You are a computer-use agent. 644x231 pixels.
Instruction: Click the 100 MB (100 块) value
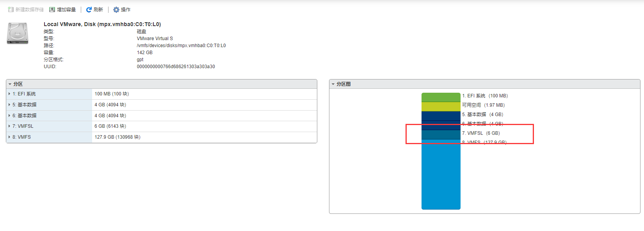(x=112, y=94)
